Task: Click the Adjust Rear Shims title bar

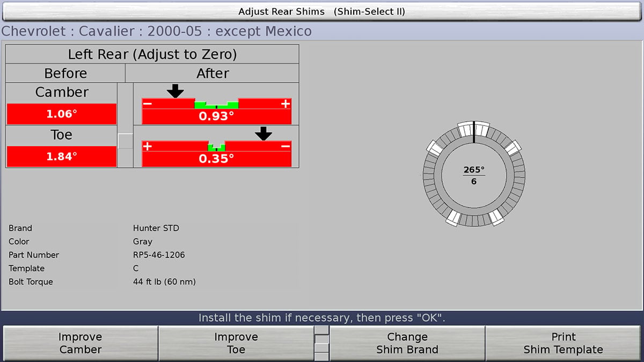Action: coord(321,11)
